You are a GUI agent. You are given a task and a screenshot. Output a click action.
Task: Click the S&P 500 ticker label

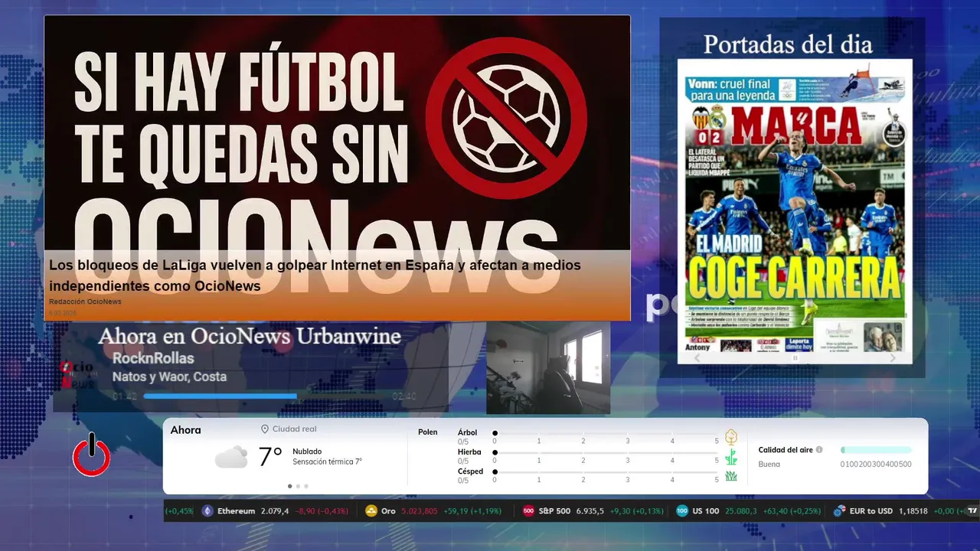click(x=554, y=511)
